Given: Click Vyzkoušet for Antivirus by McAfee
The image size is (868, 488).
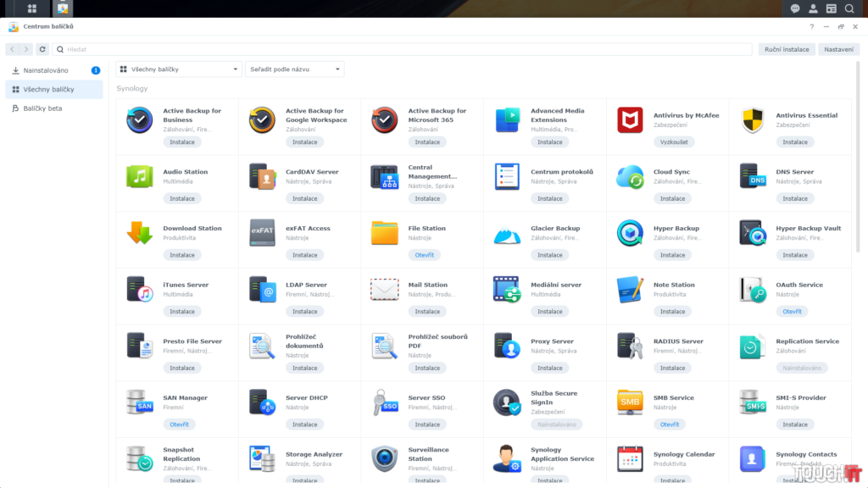Looking at the screenshot, I should [x=673, y=142].
